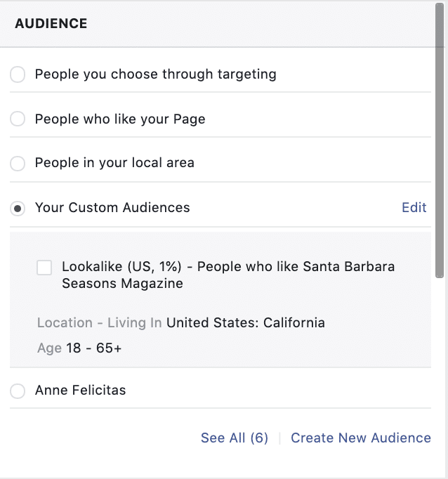Click 'United States: California' location value

pos(245,323)
